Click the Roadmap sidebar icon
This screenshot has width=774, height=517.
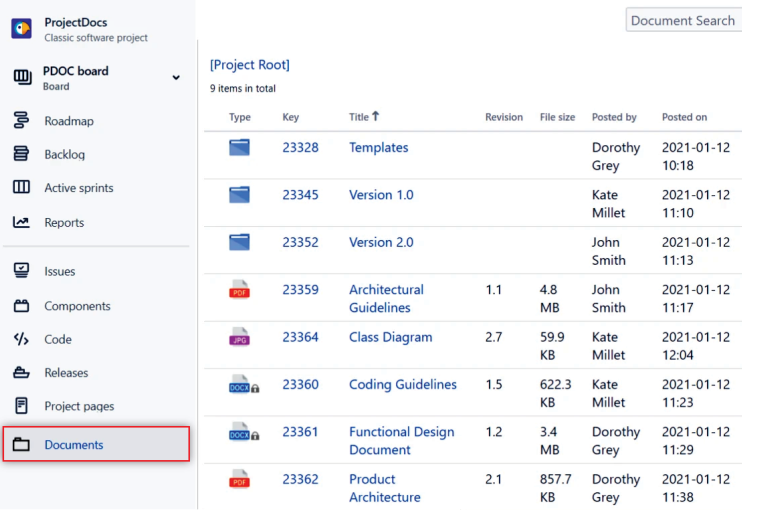click(21, 120)
